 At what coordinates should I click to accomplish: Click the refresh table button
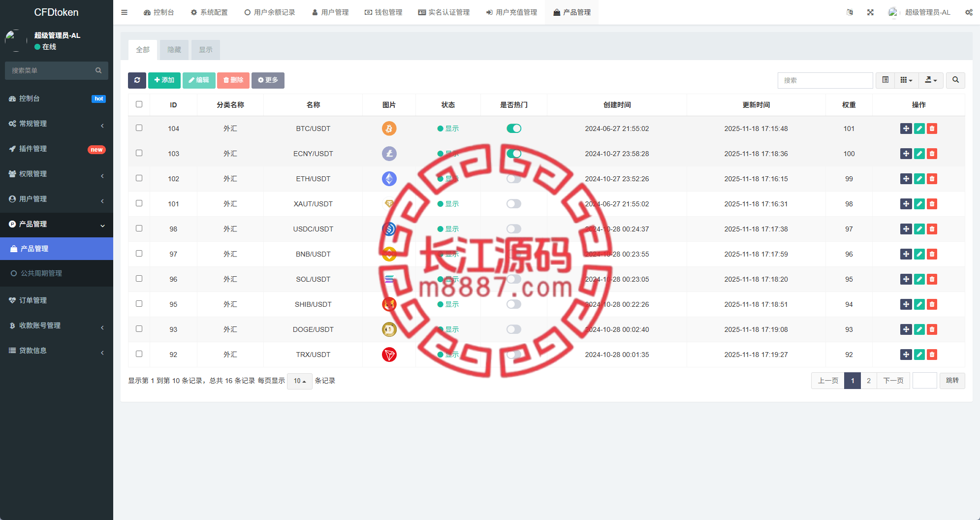137,80
